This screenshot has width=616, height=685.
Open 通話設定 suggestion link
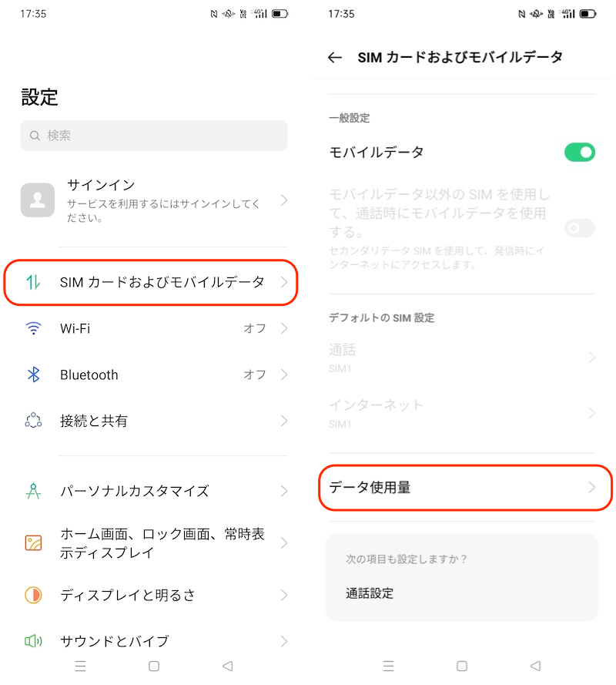(370, 593)
